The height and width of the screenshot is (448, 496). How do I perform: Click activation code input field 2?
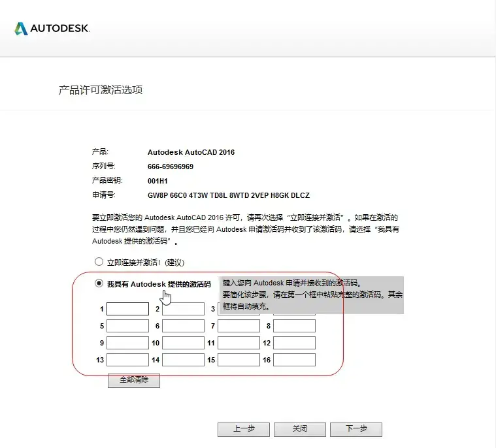pos(183,309)
